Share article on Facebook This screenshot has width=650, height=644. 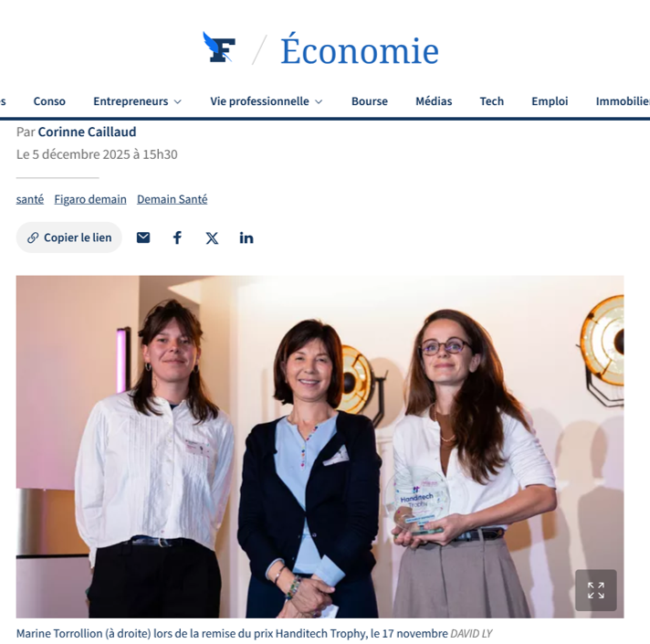[x=177, y=238]
